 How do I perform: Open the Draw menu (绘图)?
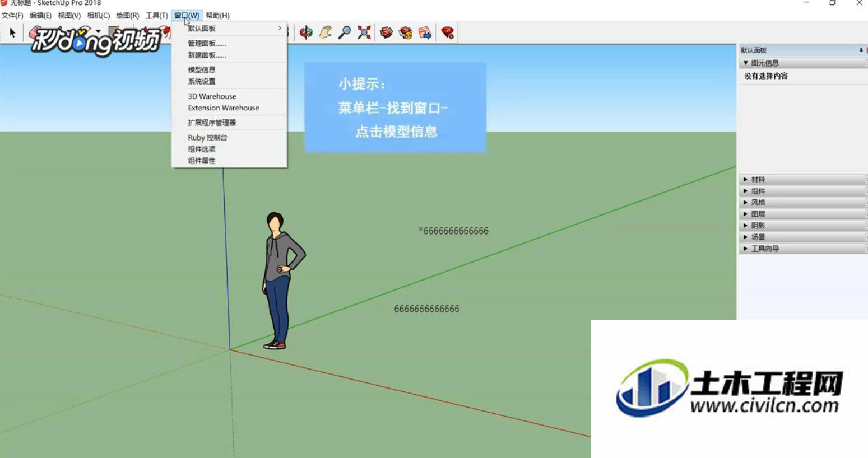(x=127, y=15)
